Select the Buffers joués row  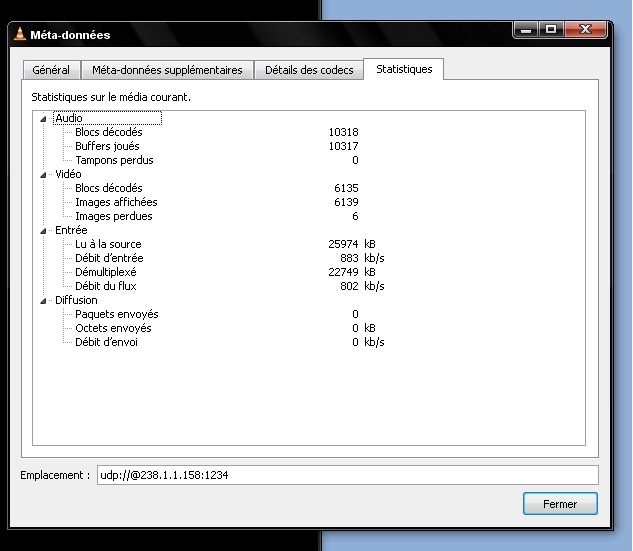(x=108, y=146)
